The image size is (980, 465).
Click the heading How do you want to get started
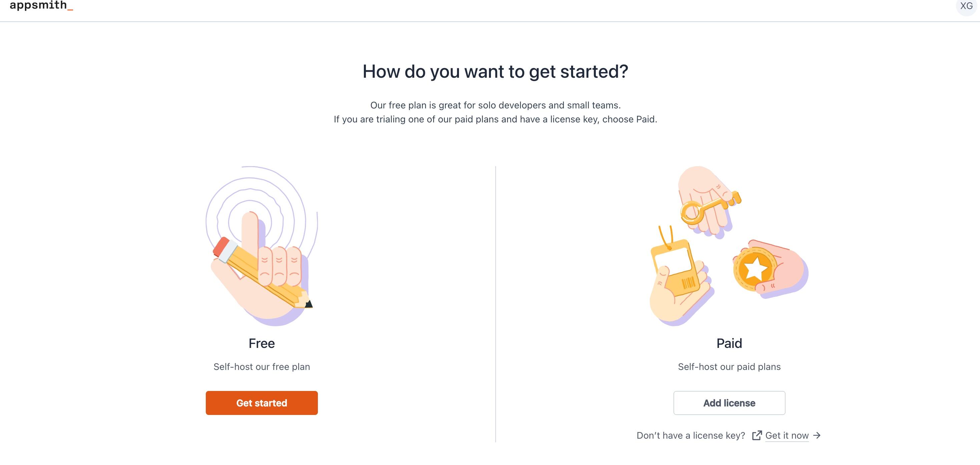click(495, 71)
